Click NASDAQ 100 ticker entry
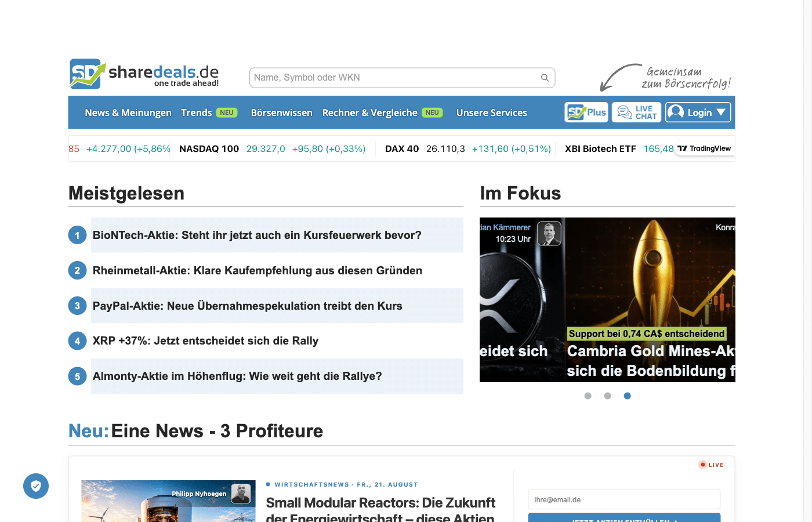The height and width of the screenshot is (522, 812). (273, 148)
